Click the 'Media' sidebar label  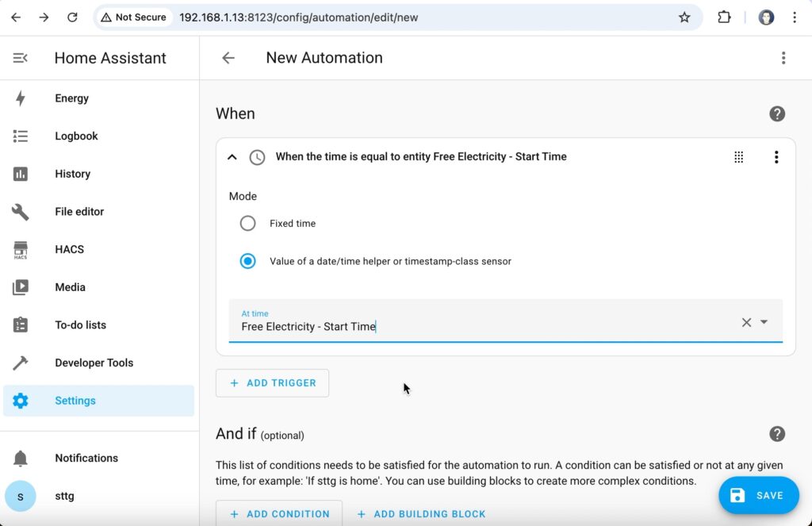tap(70, 287)
